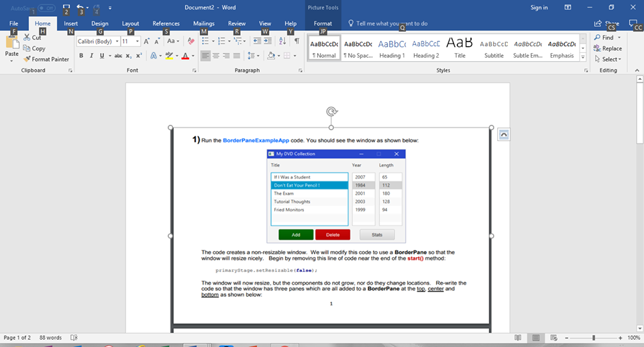Toggle AutoSave switch
644x347 pixels.
46,8
